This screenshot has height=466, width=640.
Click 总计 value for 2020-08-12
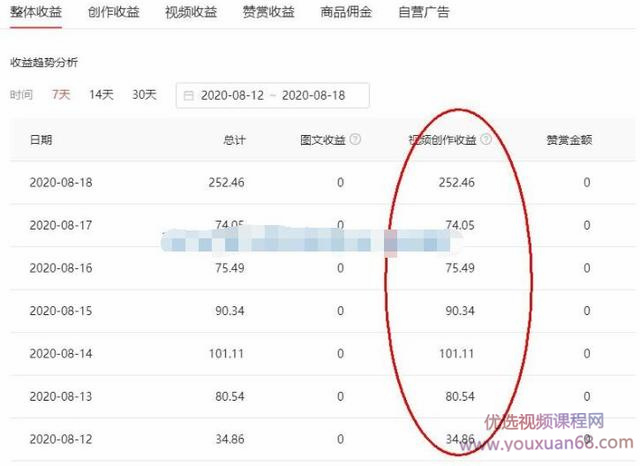230,439
